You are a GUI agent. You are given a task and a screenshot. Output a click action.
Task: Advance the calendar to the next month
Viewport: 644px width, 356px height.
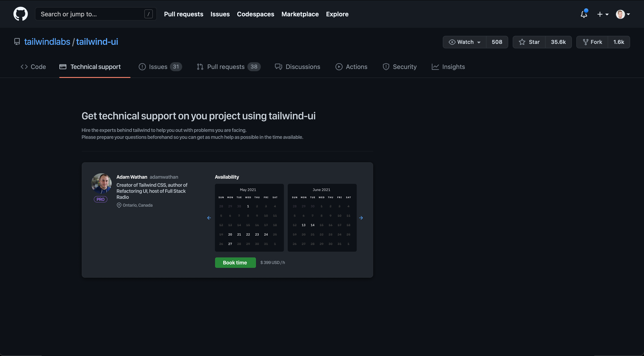pyautogui.click(x=361, y=218)
